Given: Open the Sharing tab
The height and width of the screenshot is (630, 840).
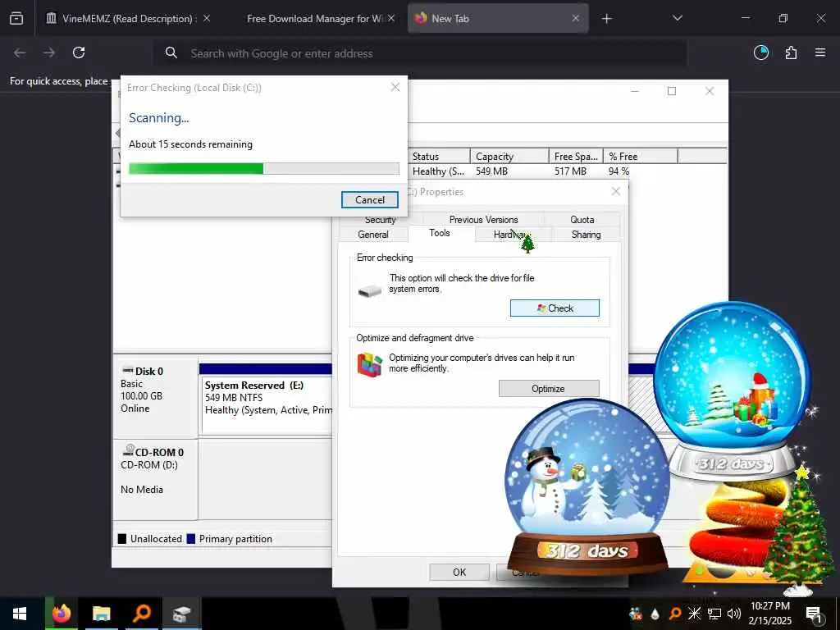Looking at the screenshot, I should click(x=586, y=235).
